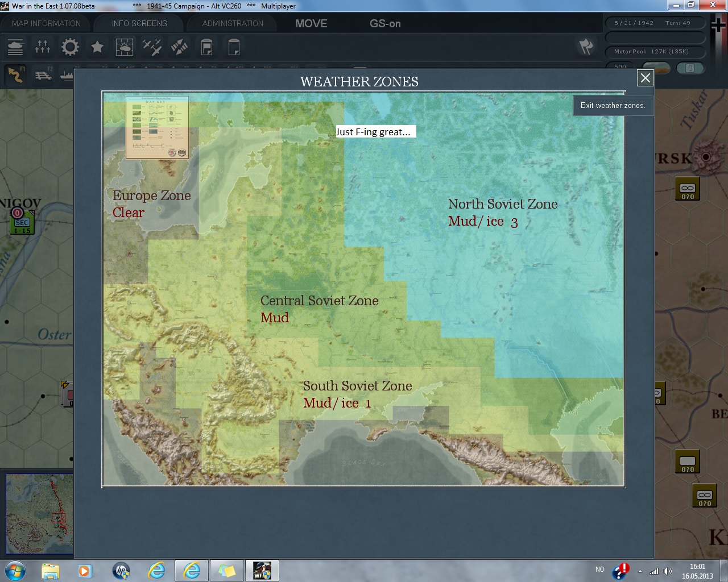728x582 pixels.
Task: Click the minimap in the bottom-left corner
Action: click(x=39, y=513)
